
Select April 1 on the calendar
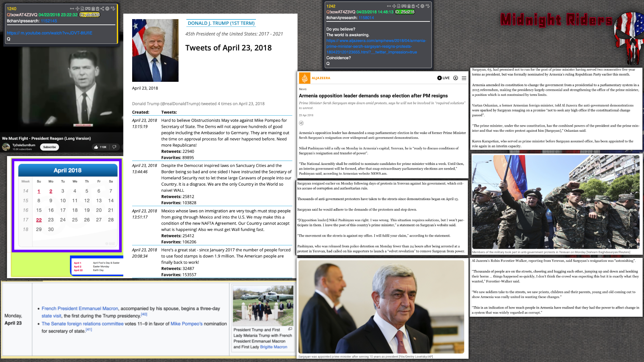point(39,191)
